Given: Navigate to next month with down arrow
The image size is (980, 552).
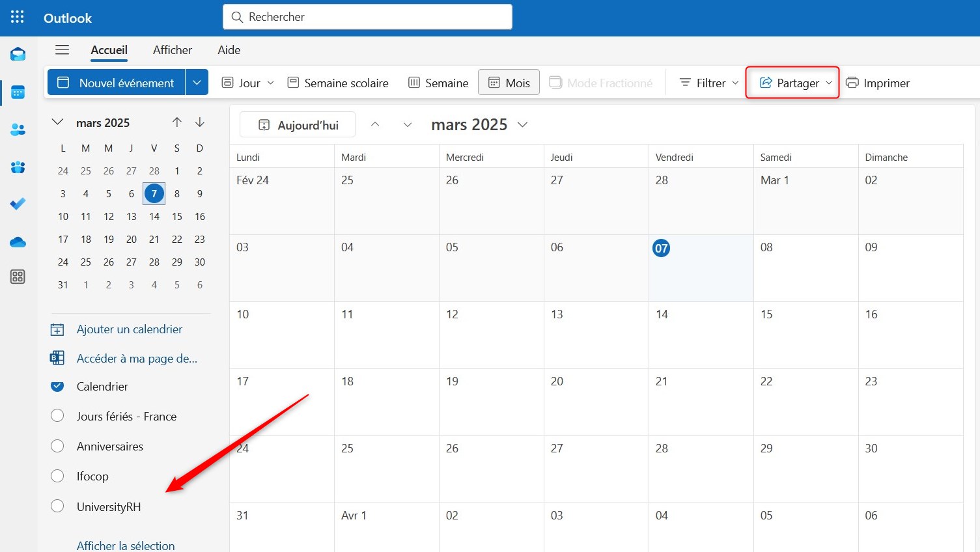Looking at the screenshot, I should [200, 122].
